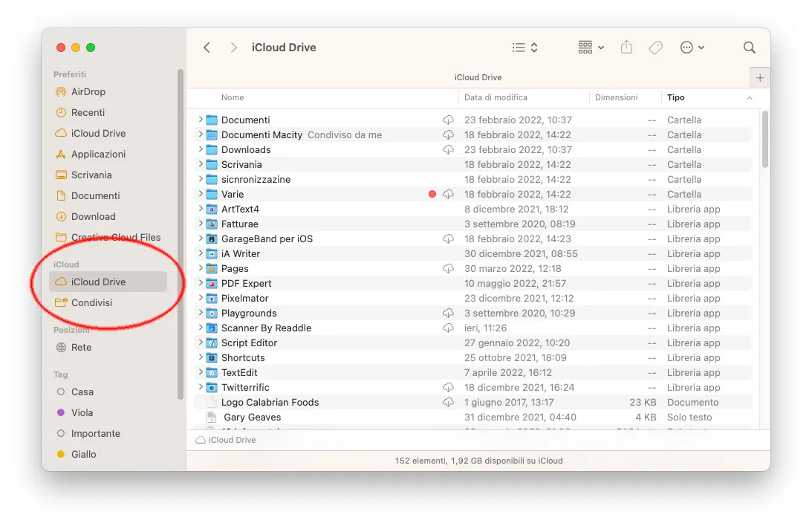Screen dimensions: 812x526
Task: Click the plus button above the file list
Action: point(759,77)
